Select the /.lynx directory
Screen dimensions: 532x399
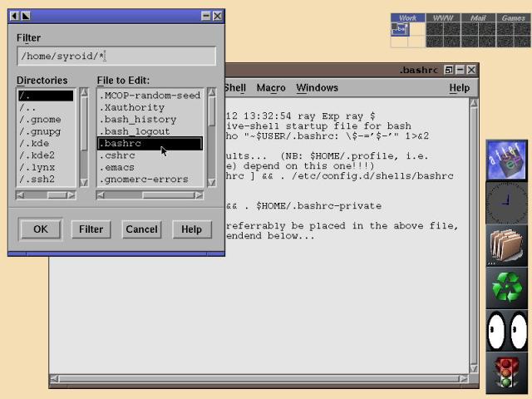pos(46,167)
